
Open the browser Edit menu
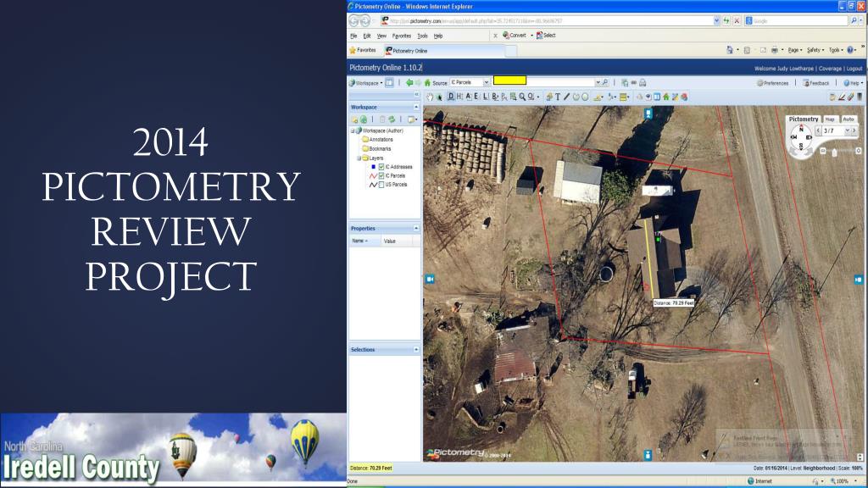tap(366, 36)
